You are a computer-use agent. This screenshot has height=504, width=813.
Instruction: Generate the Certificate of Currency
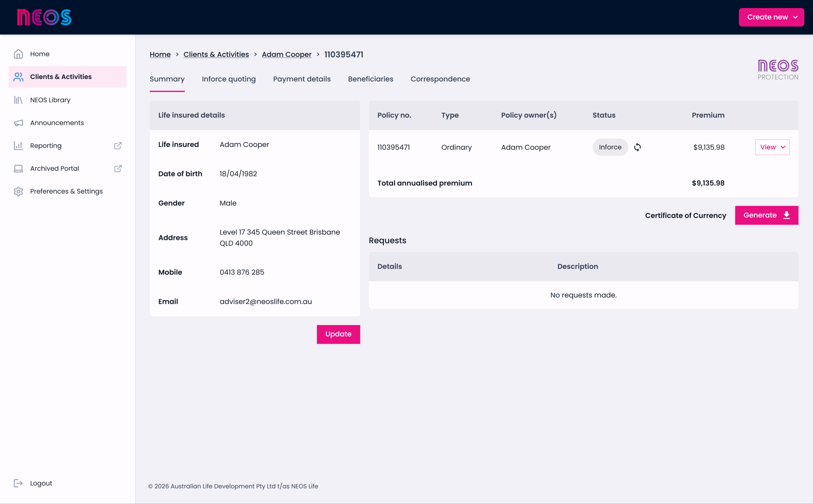tap(766, 215)
